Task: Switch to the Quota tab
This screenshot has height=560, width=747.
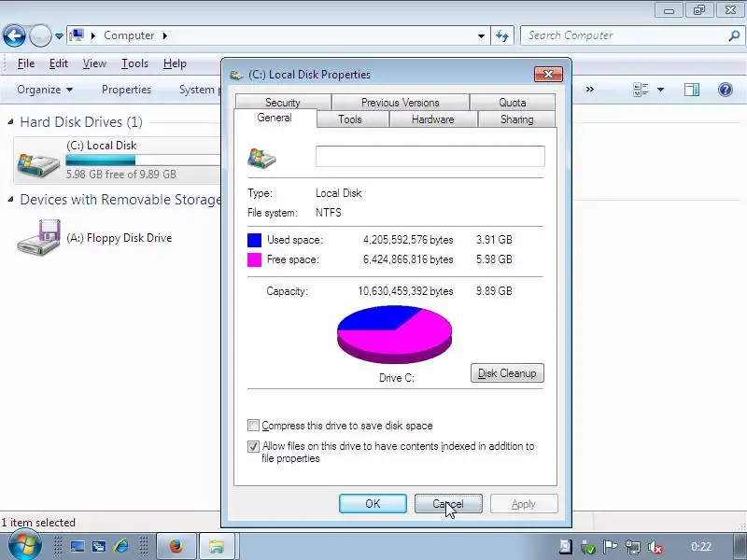Action: [x=513, y=103]
